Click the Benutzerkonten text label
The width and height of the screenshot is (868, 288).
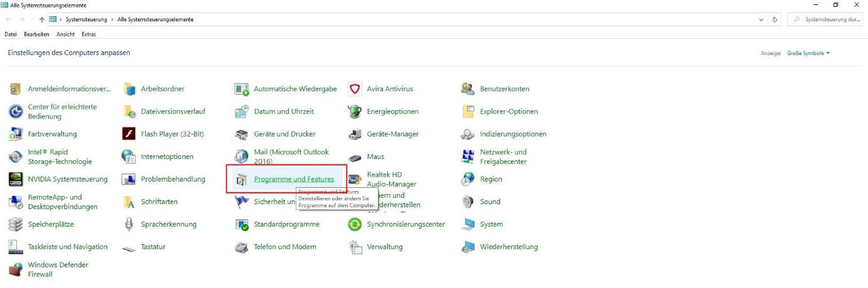coord(505,89)
